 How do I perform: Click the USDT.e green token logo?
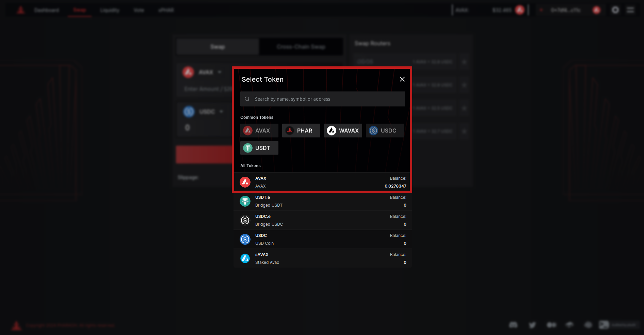click(245, 201)
